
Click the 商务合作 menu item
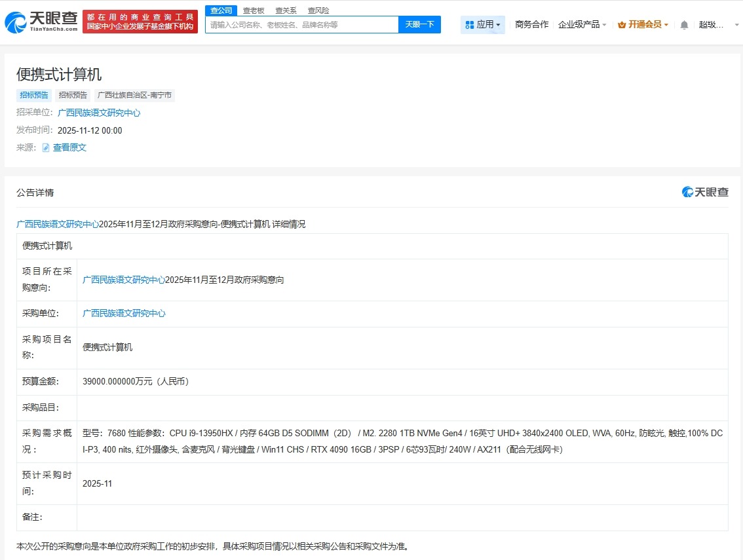click(531, 24)
